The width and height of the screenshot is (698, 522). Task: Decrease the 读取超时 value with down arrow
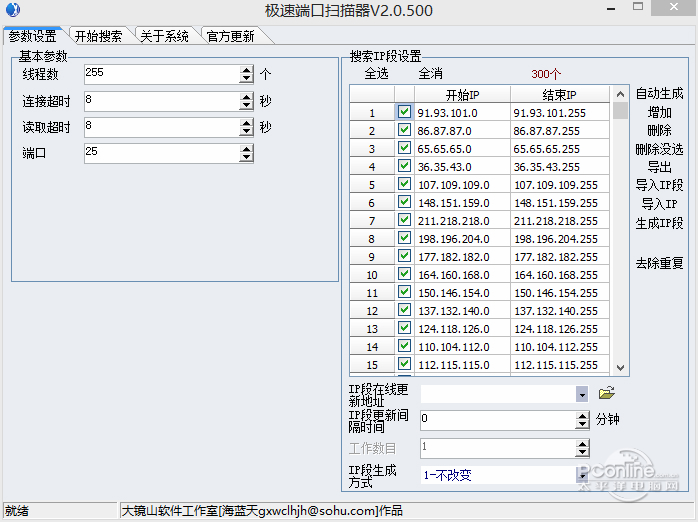246,132
